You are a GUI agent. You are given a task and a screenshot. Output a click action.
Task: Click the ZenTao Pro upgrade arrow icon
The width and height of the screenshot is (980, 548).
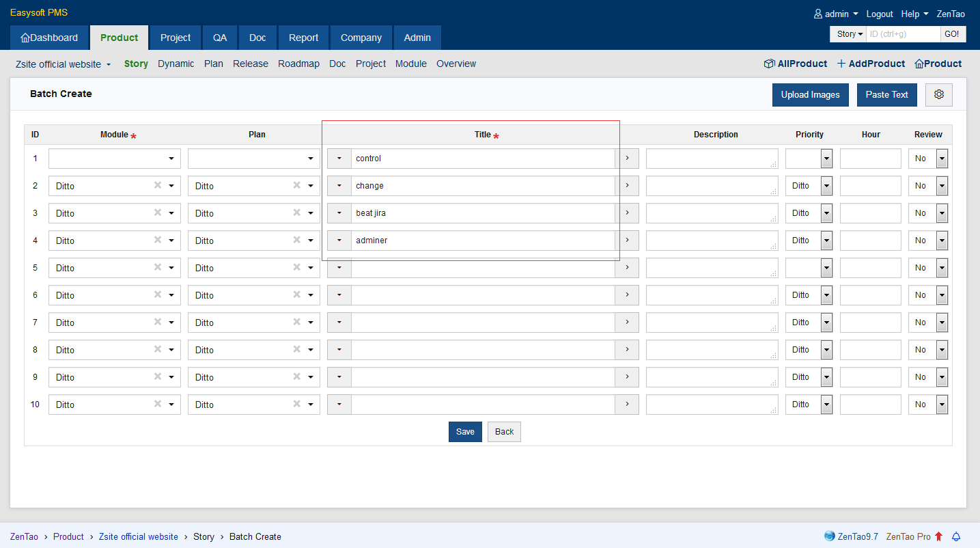coord(938,536)
